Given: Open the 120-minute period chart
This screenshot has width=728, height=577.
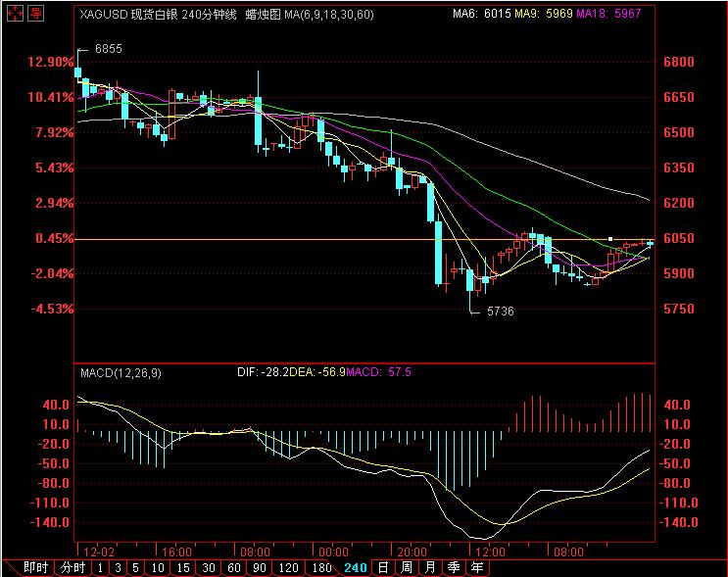Looking at the screenshot, I should (288, 567).
